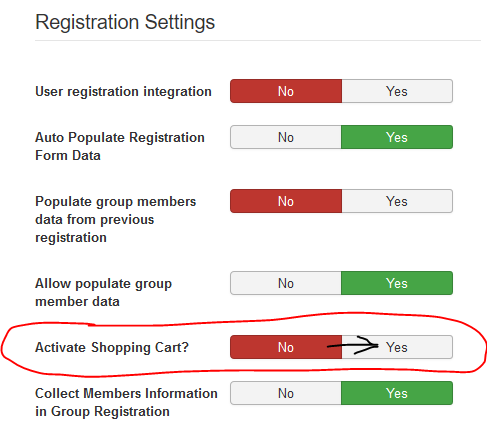Screen dimensions: 487x438
Task: Set User registration integration to Yes
Action: tap(397, 91)
